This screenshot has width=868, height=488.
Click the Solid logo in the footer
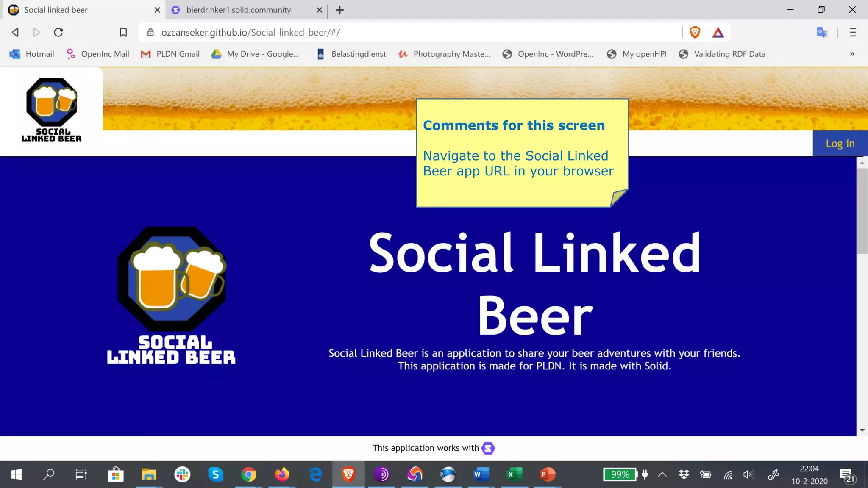point(488,448)
